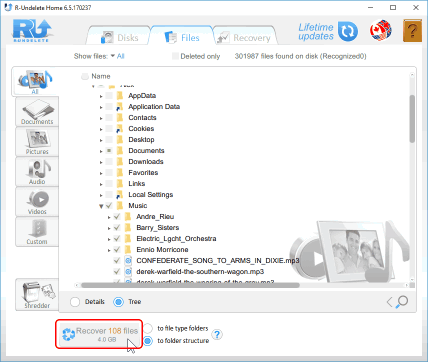The height and width of the screenshot is (362, 428).
Task: Expand the Desktop folder
Action: tap(101, 140)
